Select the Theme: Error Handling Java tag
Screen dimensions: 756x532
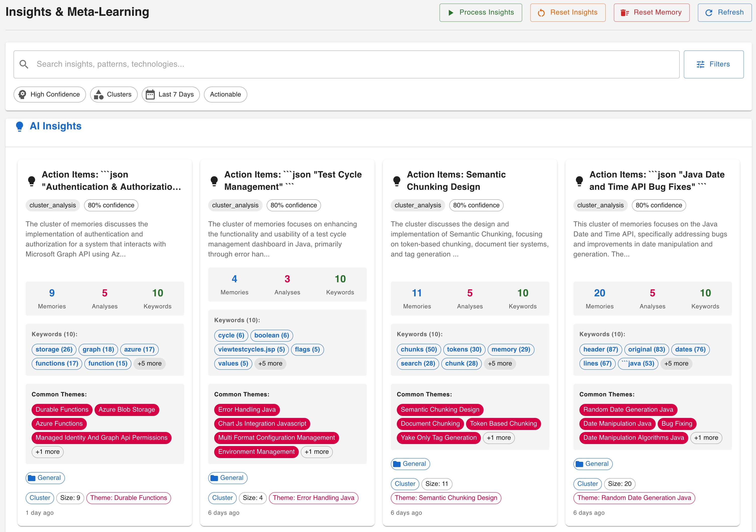coord(313,498)
